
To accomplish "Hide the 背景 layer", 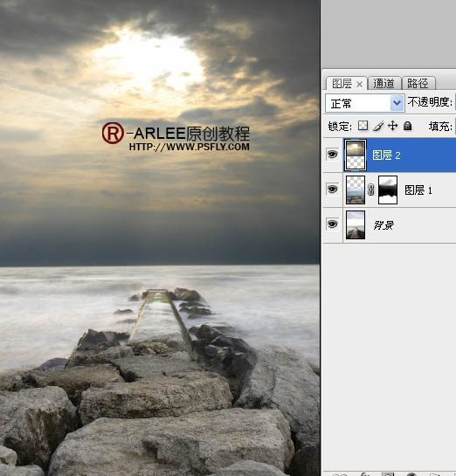I will coord(332,224).
